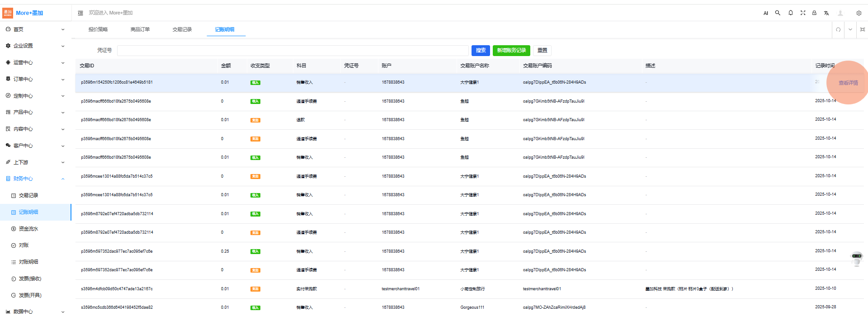Expand the 企业设置 sidebar menu
The image size is (868, 316).
click(x=35, y=46)
